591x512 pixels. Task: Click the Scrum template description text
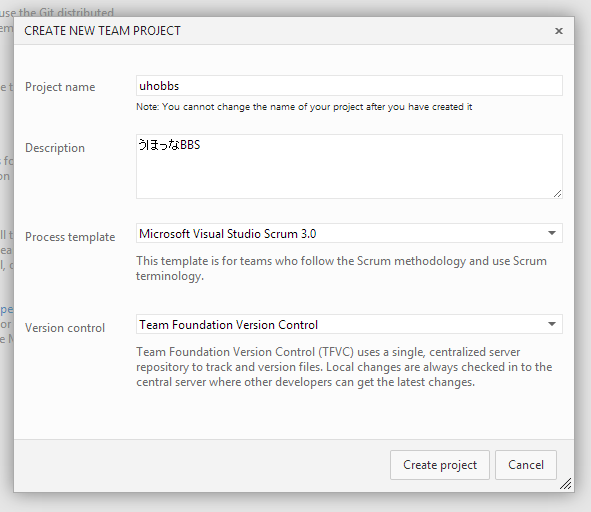pyautogui.click(x=341, y=268)
